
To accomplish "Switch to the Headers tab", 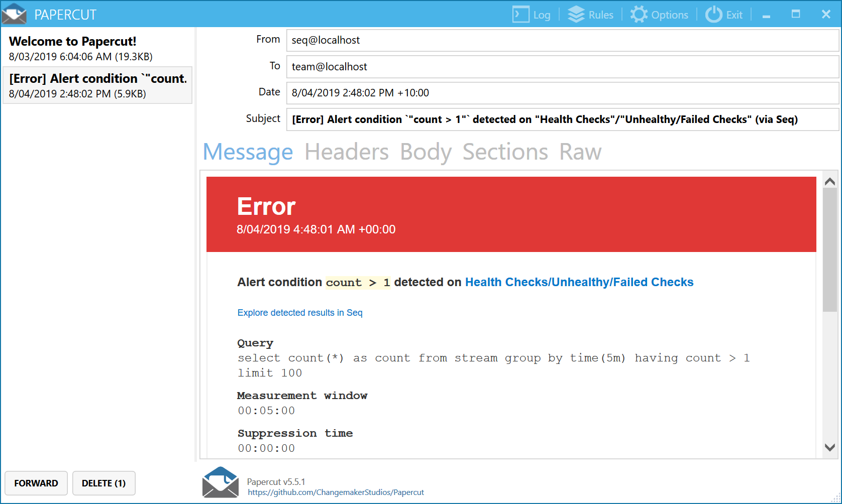I will point(347,152).
